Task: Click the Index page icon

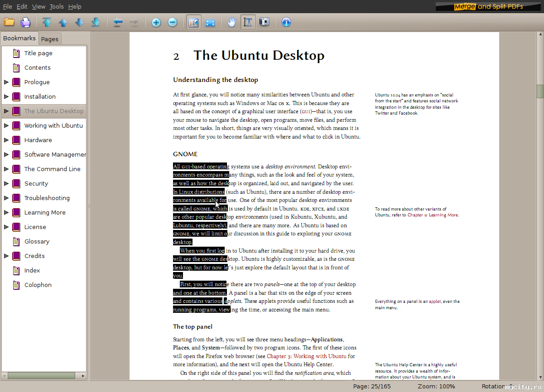Action: pos(16,270)
